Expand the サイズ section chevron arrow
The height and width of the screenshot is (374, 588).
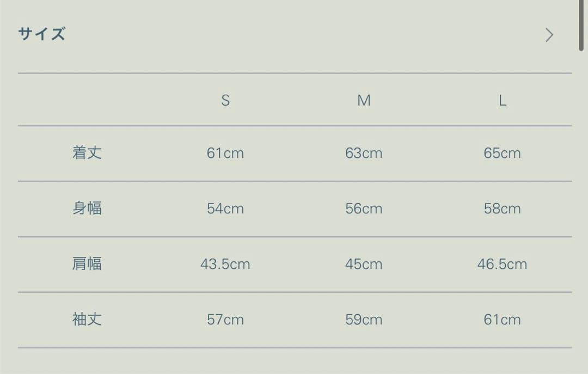click(x=549, y=35)
